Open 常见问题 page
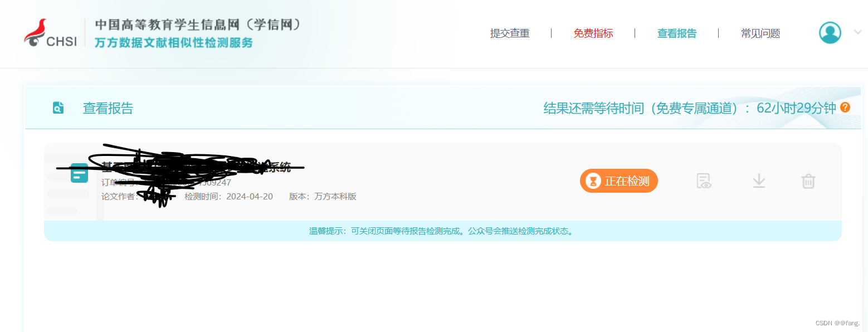This screenshot has width=868, height=332. click(x=760, y=33)
